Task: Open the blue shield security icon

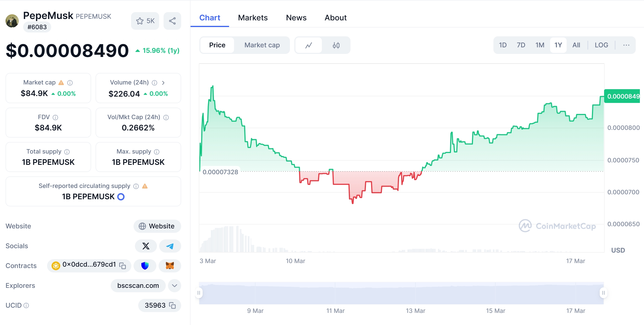Action: pos(145,266)
